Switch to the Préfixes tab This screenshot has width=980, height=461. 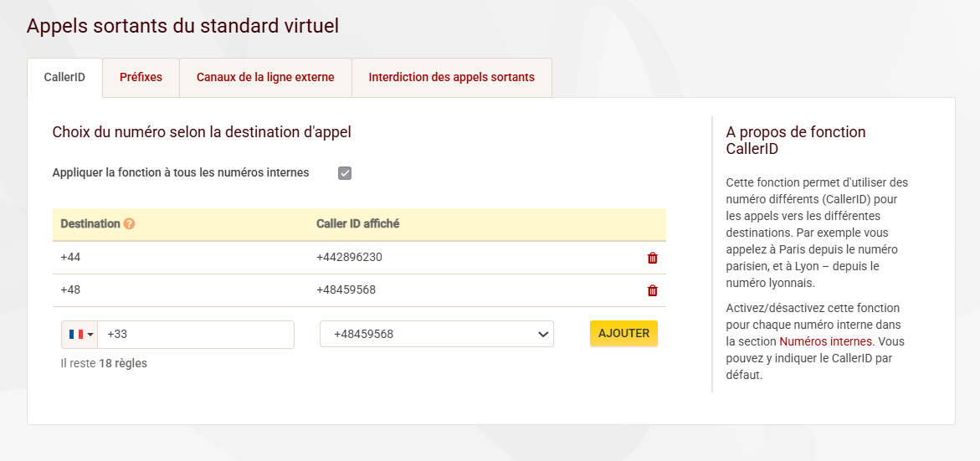pyautogui.click(x=141, y=78)
